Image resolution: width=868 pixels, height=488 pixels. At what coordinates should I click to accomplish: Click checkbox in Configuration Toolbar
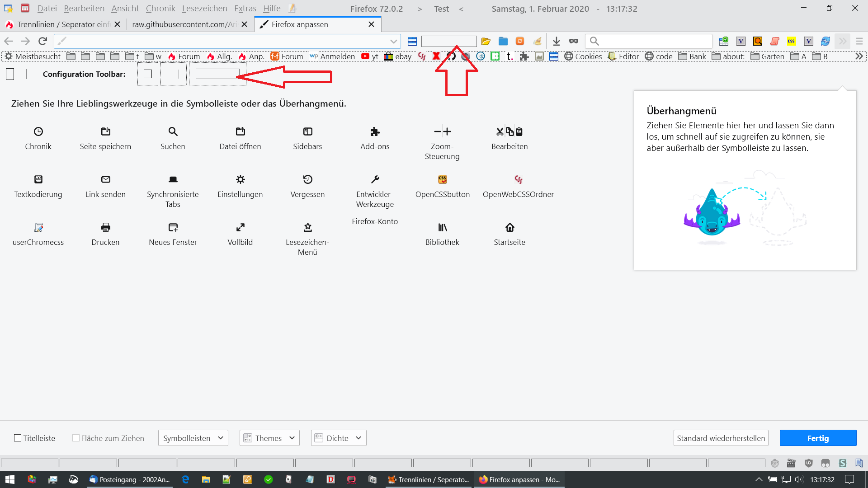148,74
